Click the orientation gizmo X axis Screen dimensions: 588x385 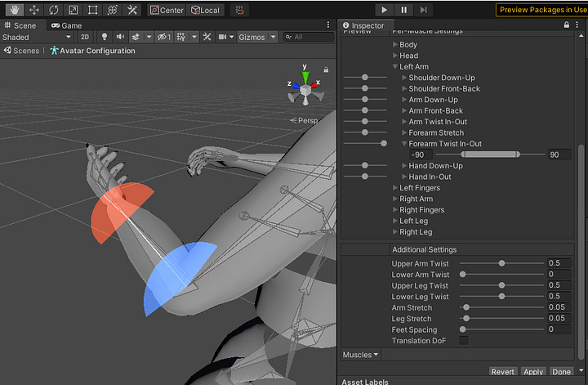pos(316,84)
